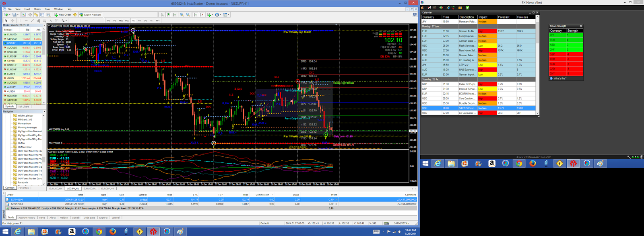The height and width of the screenshot is (236, 644).
Task: Open the EURGBP,H4 chart tab
Action: (x=107, y=189)
